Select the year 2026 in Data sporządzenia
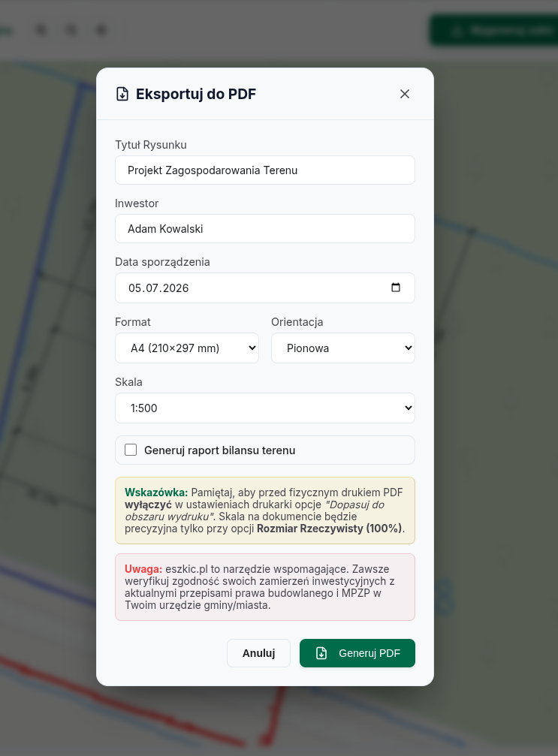This screenshot has width=558, height=756. click(x=176, y=288)
